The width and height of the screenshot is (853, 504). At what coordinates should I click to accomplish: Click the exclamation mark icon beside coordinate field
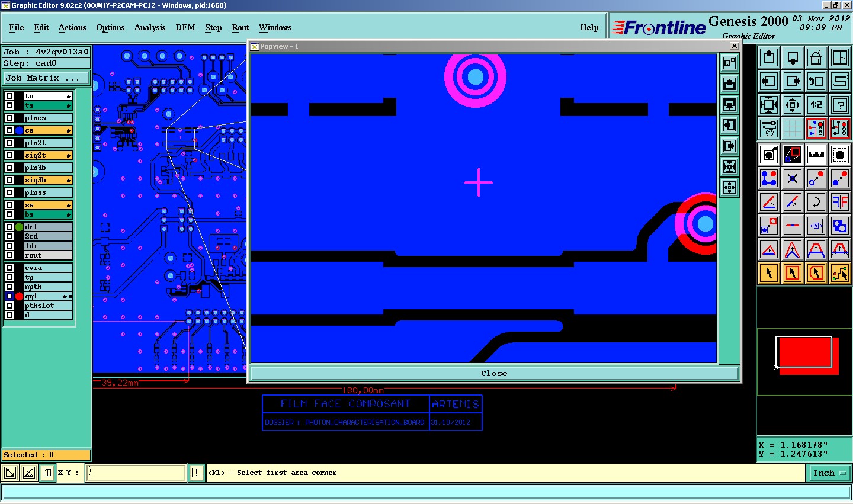coord(197,473)
